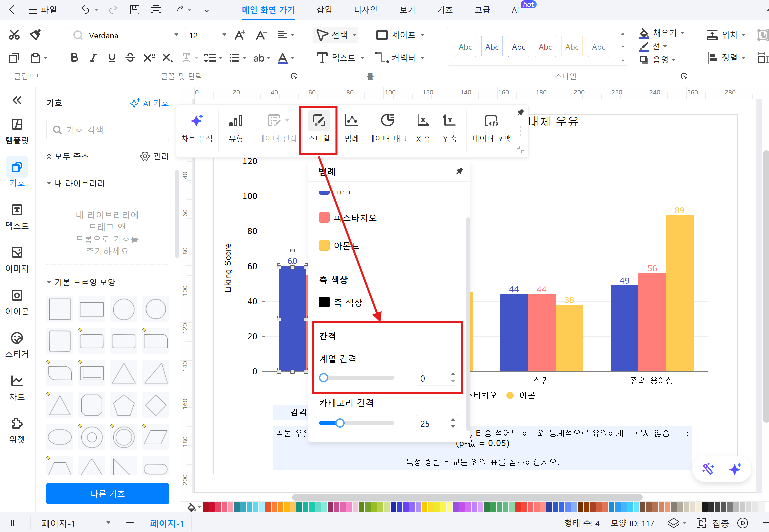Open the 커넥터 dropdown
769x532 pixels.
tap(423, 58)
